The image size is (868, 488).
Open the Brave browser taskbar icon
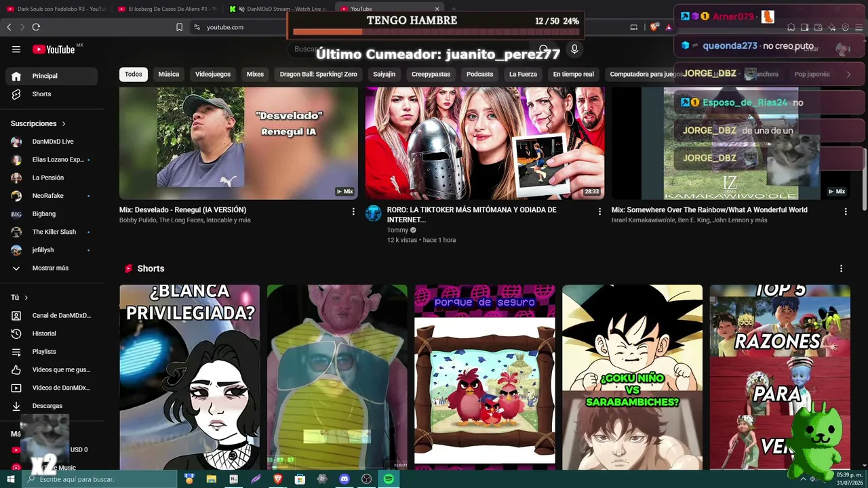pos(278,479)
